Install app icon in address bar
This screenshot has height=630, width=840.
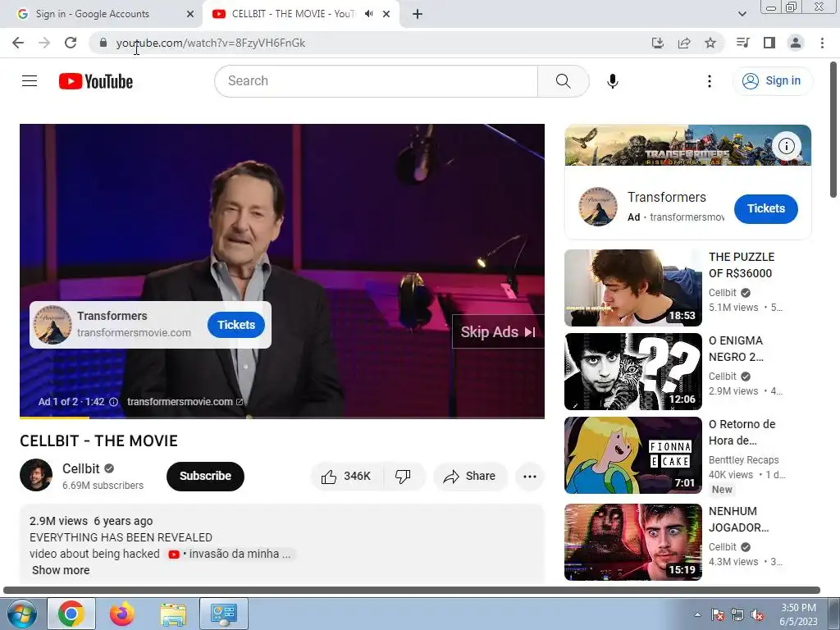657,43
